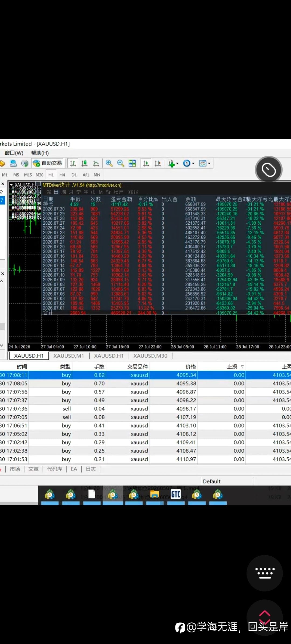Switch chart to bar chart style

click(73, 163)
